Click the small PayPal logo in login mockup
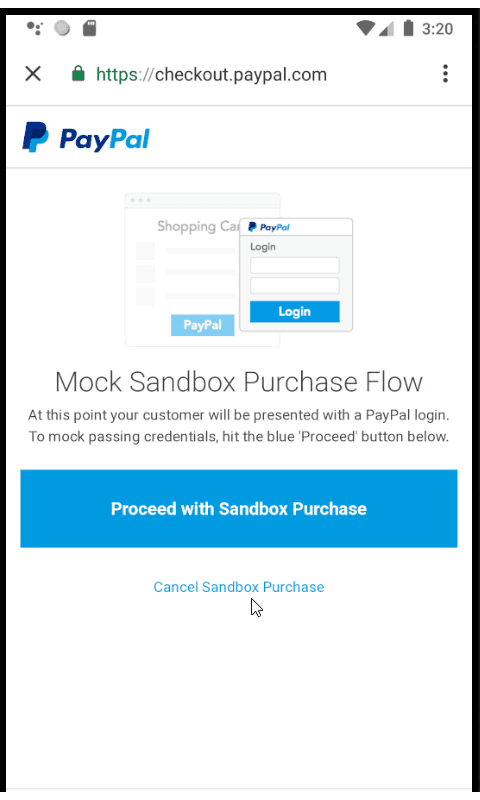Image resolution: width=480 pixels, height=800 pixels. [269, 227]
